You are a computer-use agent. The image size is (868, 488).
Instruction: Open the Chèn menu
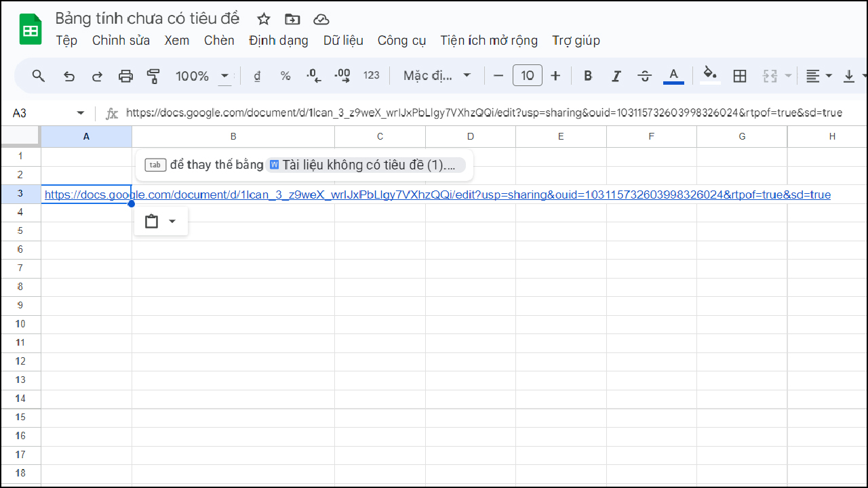point(219,41)
